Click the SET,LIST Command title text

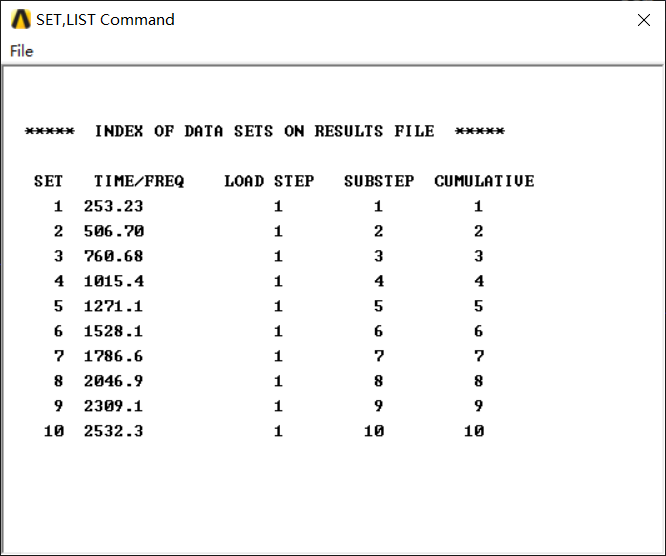(x=105, y=19)
